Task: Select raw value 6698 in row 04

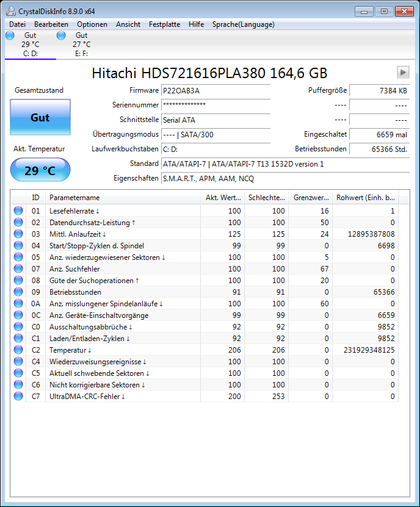Action: (386, 246)
